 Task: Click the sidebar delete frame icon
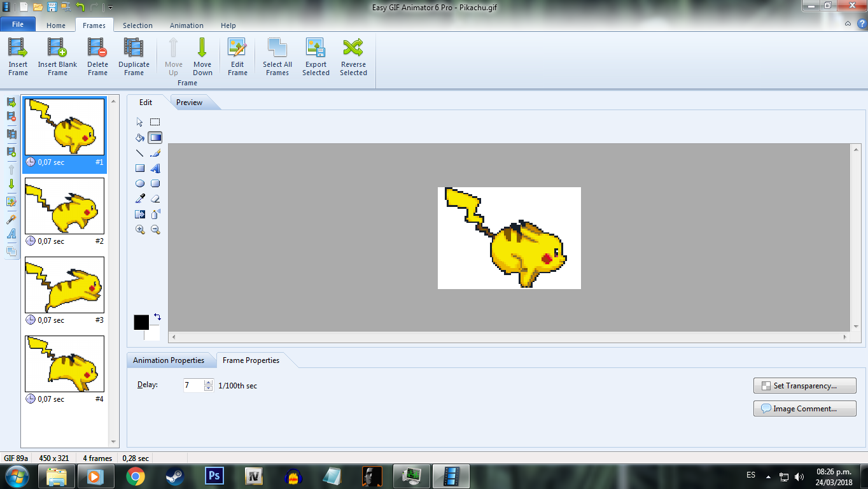[x=11, y=117]
